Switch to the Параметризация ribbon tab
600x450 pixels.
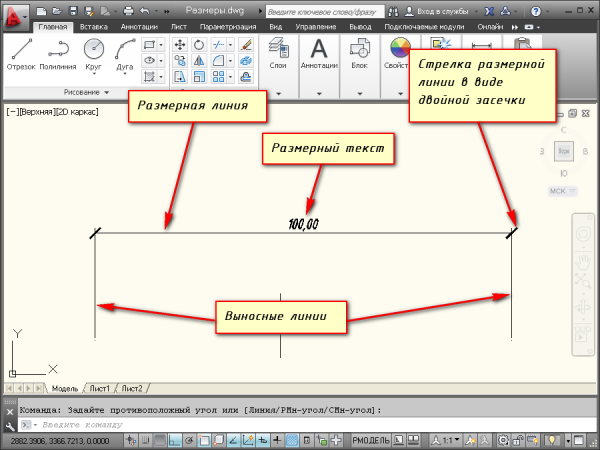coord(228,27)
